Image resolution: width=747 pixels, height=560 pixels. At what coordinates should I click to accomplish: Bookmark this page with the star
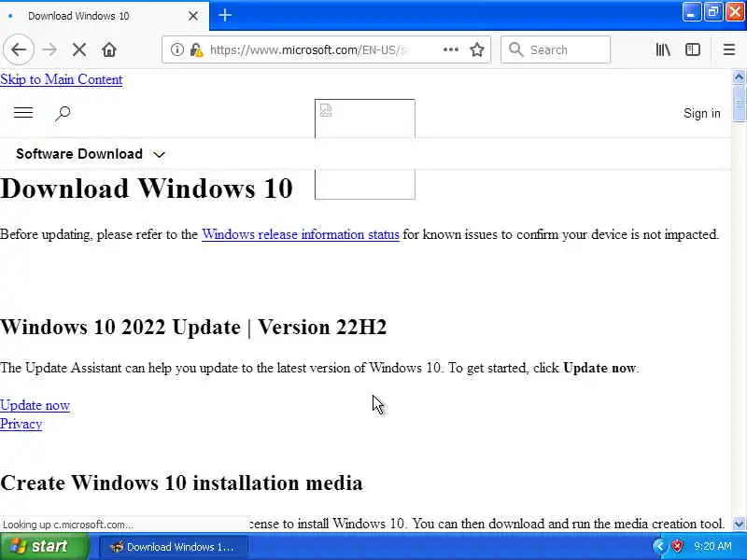point(477,49)
